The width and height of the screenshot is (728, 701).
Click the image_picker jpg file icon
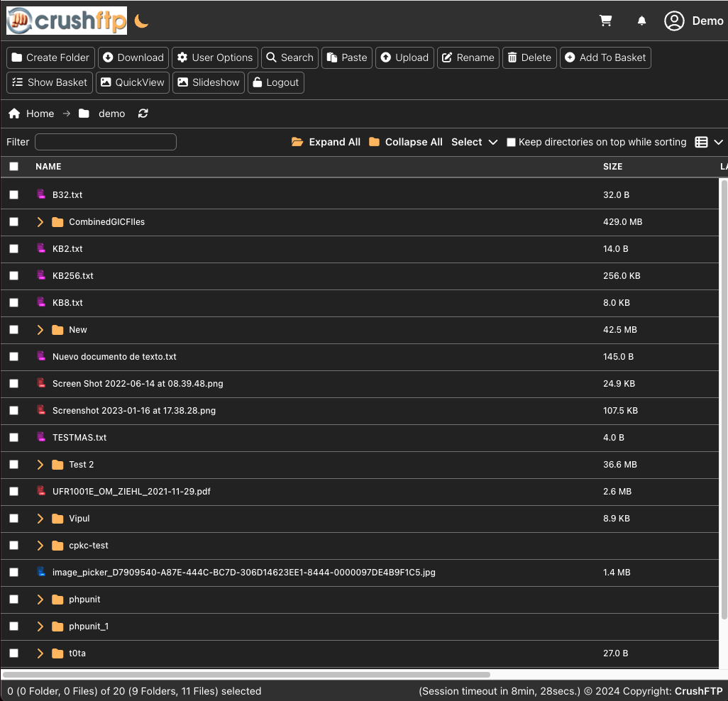coord(41,571)
